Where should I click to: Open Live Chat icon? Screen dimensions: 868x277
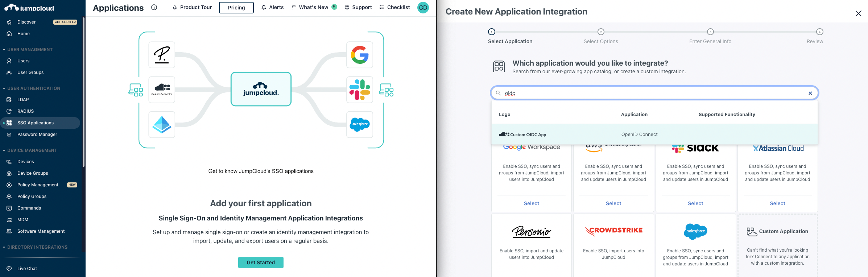coord(9,269)
